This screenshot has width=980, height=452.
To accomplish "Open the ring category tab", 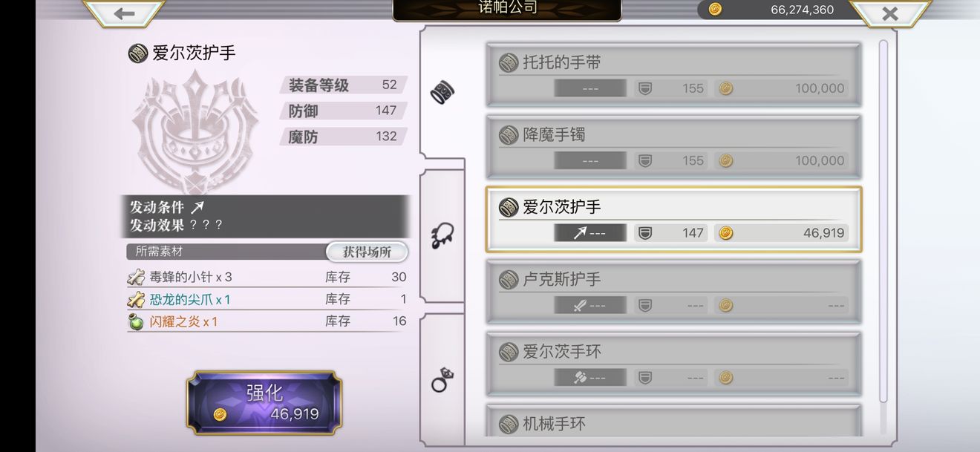I will (x=442, y=380).
